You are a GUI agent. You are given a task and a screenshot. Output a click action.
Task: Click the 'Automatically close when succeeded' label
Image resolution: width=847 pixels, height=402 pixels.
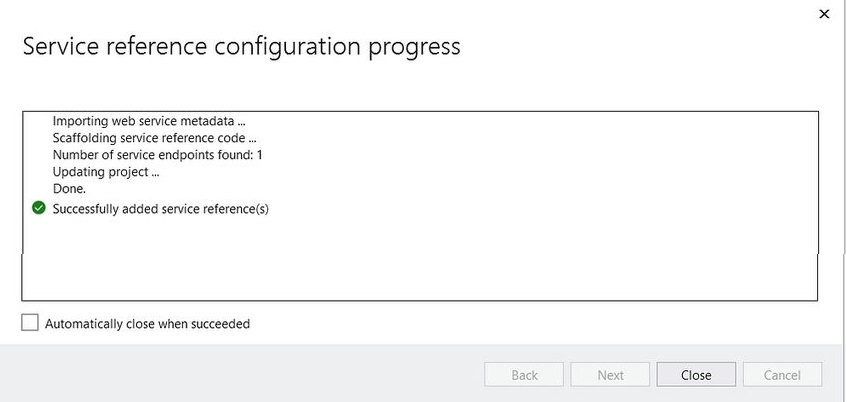147,324
